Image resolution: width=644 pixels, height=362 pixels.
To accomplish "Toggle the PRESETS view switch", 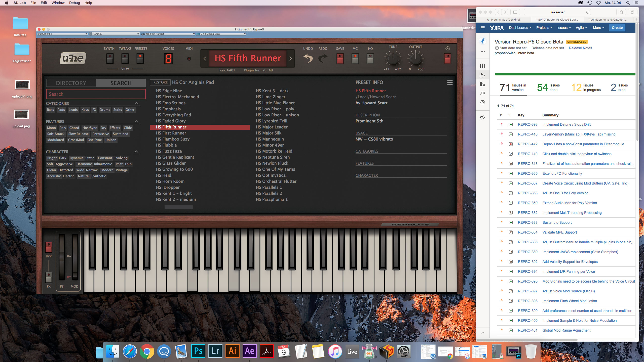I will pyautogui.click(x=140, y=59).
